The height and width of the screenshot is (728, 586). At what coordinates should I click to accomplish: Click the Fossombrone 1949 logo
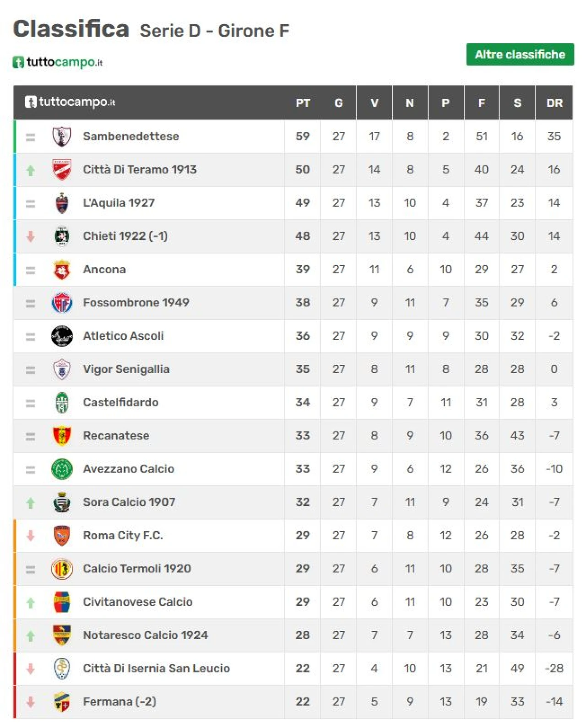tap(62, 303)
